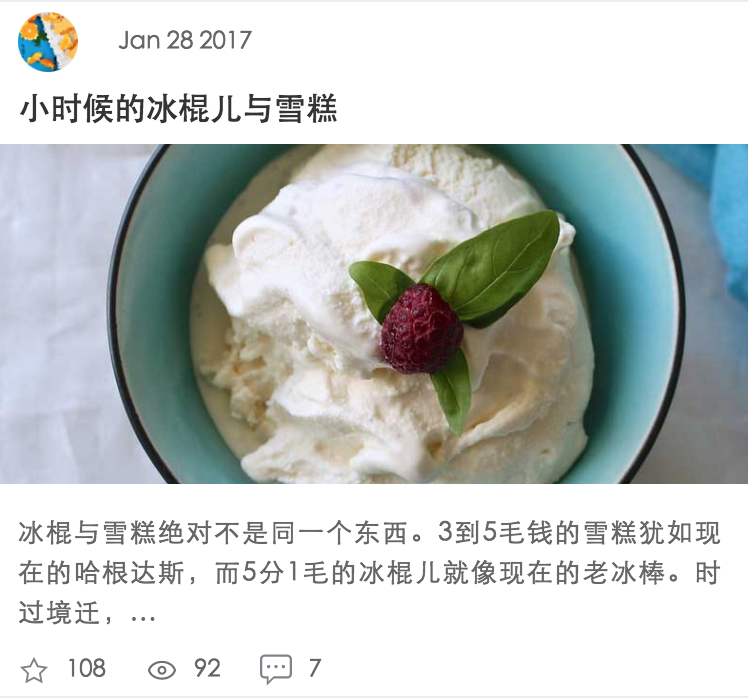This screenshot has width=748, height=698.
Task: Click the year 2017 in the date
Action: tap(225, 40)
